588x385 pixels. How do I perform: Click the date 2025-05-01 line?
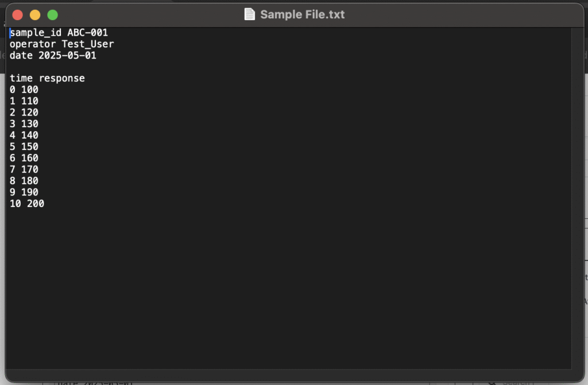tap(53, 56)
